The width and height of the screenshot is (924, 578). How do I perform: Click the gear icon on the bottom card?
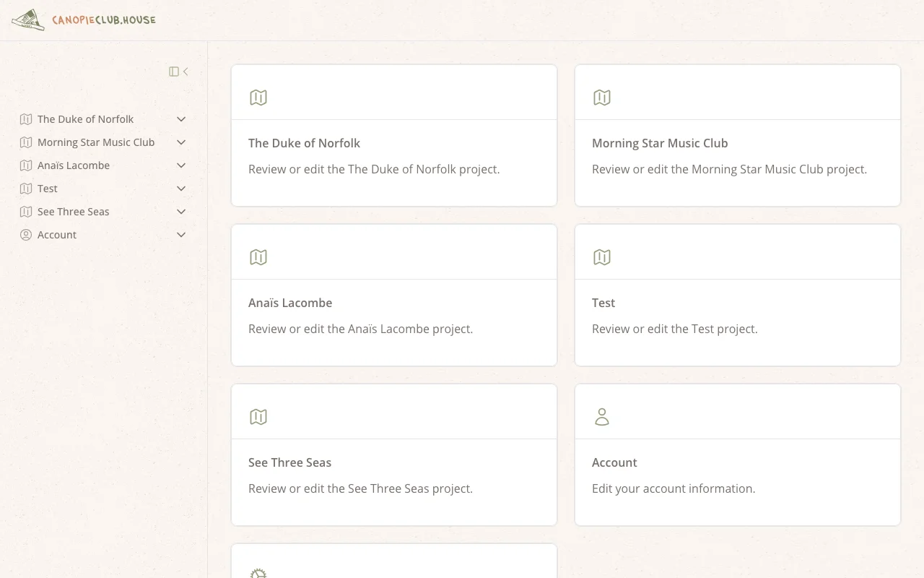point(258,573)
